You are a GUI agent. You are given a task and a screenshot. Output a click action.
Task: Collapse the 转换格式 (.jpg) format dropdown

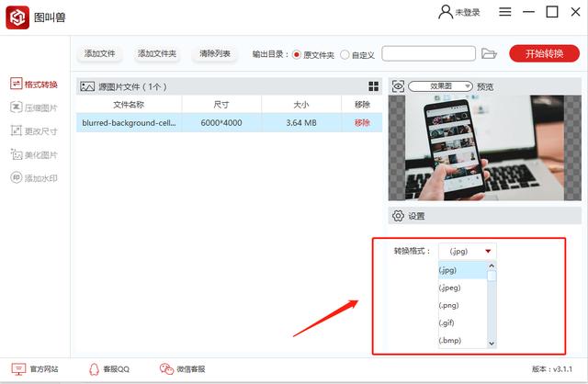click(468, 250)
